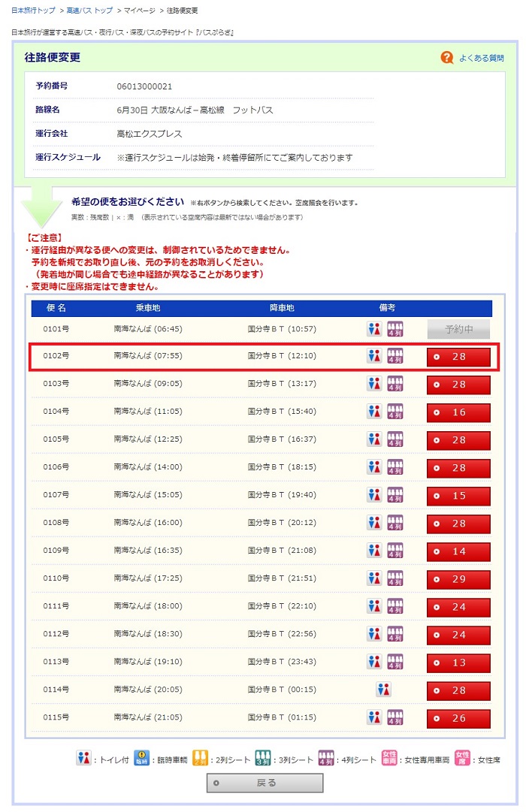Select 0107号 bus with 15 seats remaining

[458, 496]
